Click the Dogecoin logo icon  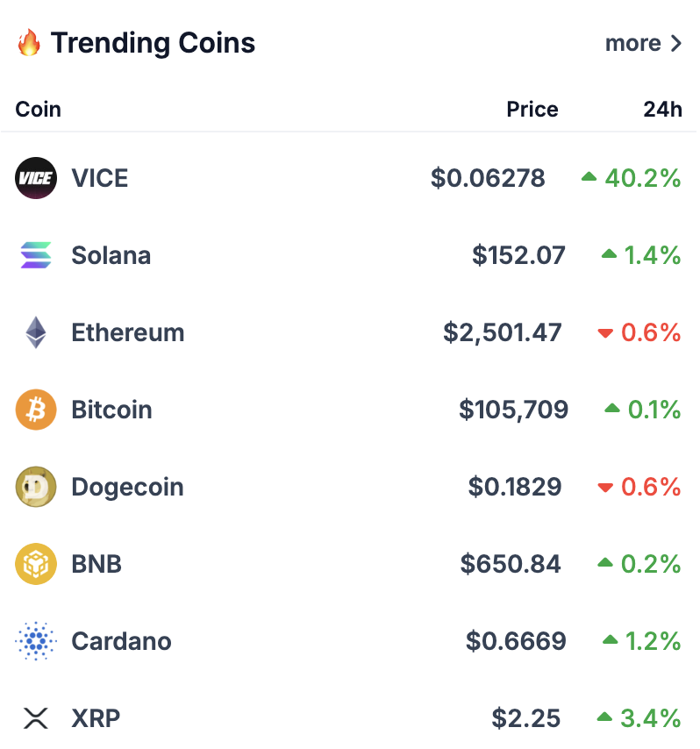coord(36,487)
